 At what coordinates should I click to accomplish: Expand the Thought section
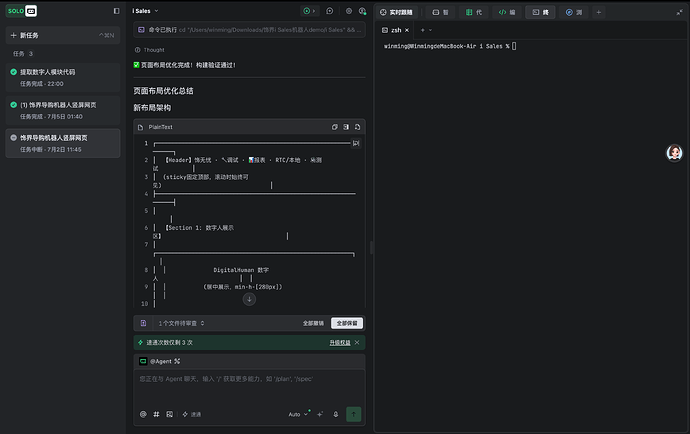pos(150,50)
